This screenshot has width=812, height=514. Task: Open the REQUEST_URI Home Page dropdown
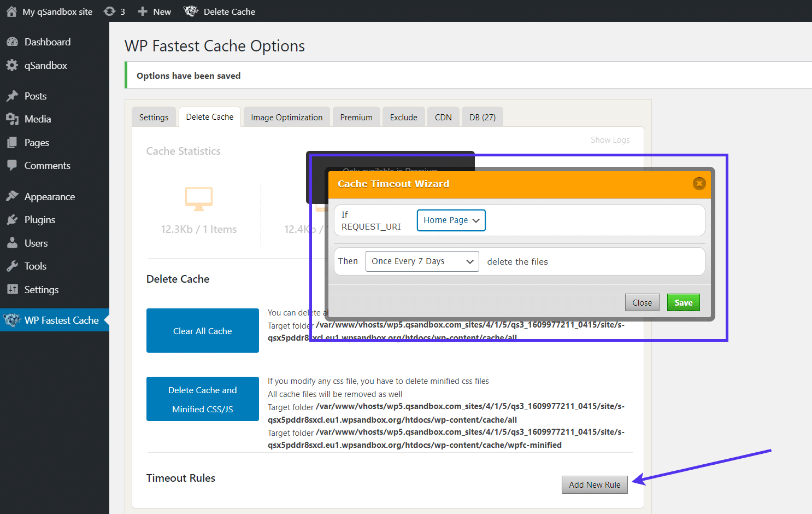451,220
